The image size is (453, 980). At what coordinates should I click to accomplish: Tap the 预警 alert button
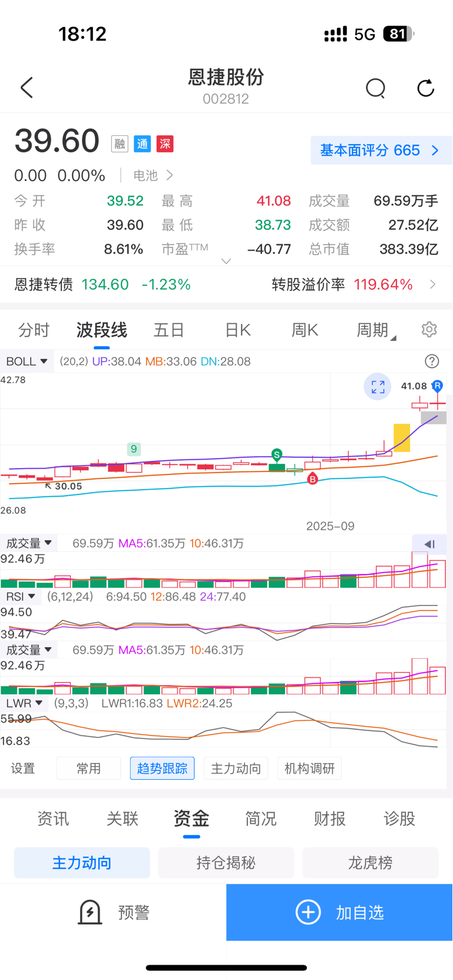click(x=113, y=912)
